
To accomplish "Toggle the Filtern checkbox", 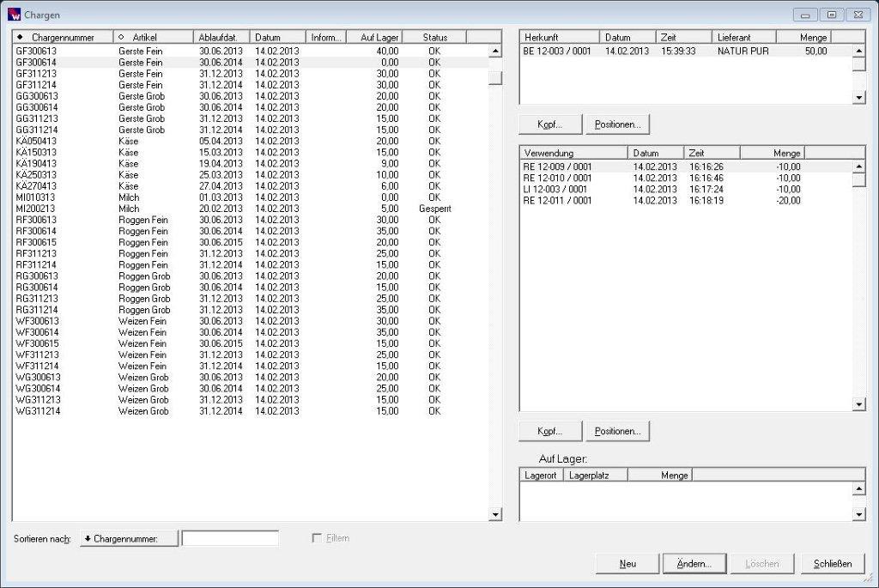I will (x=318, y=538).
